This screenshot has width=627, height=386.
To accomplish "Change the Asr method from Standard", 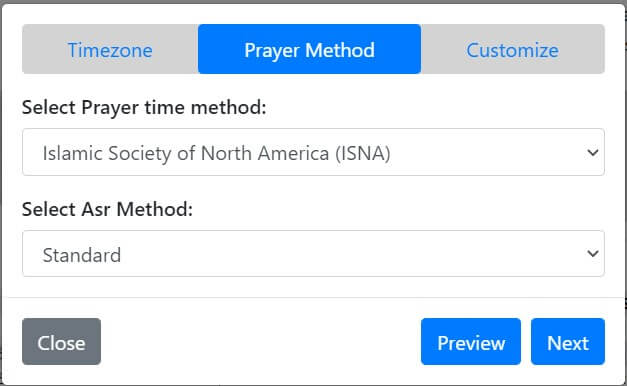I will click(x=314, y=254).
